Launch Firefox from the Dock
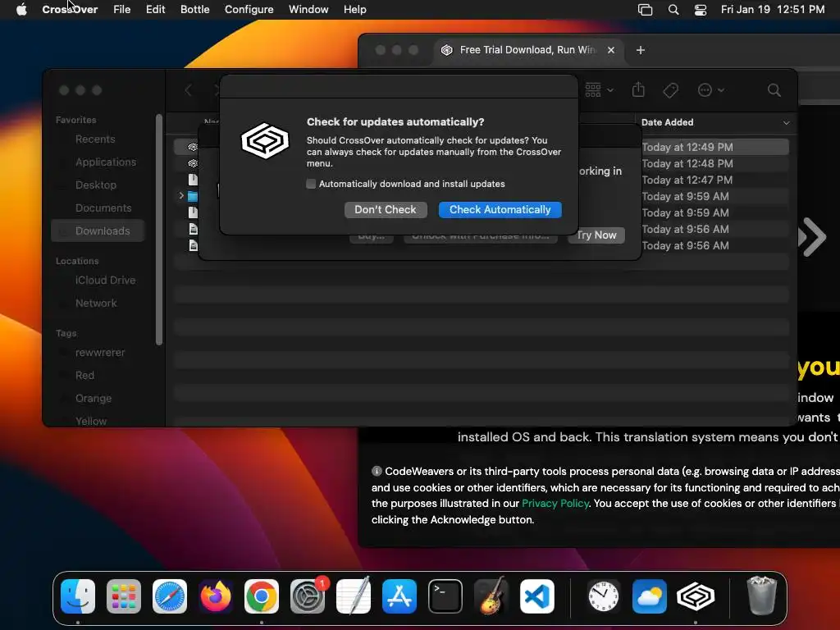 pyautogui.click(x=216, y=596)
